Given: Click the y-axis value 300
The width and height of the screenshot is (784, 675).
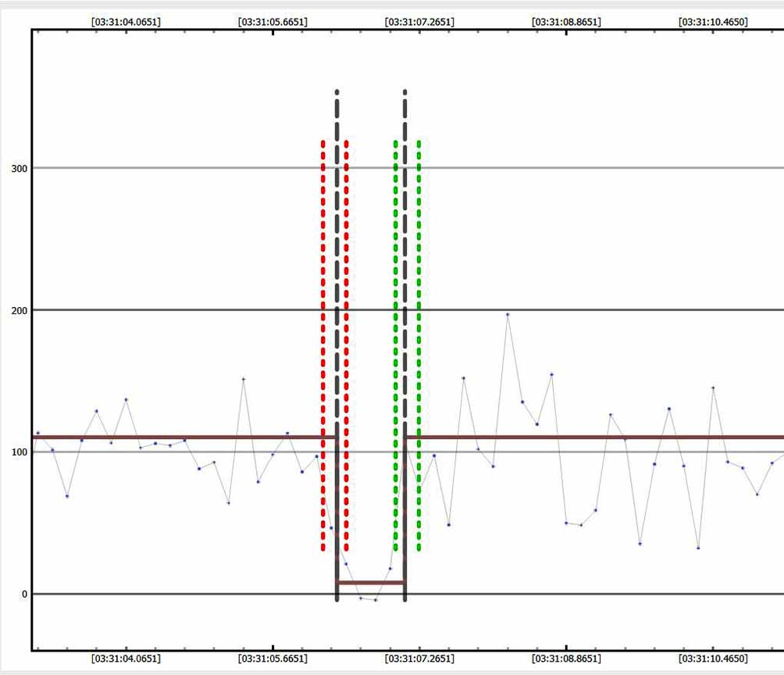Looking at the screenshot, I should (x=19, y=169).
